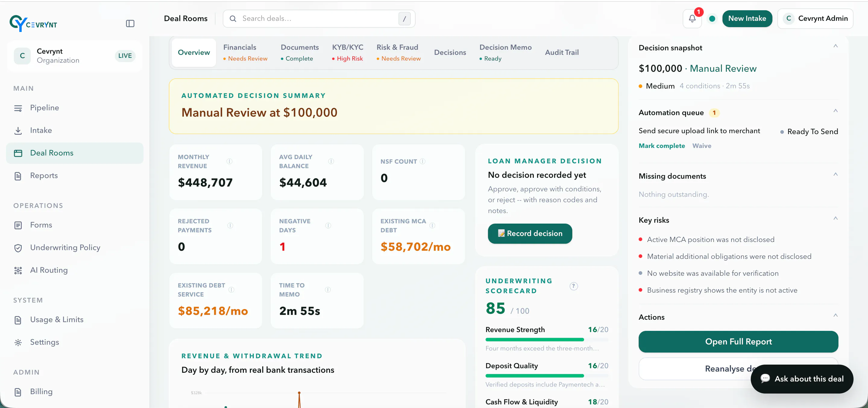This screenshot has height=408, width=868.
Task: Click info icon next to NSF Count
Action: click(423, 162)
